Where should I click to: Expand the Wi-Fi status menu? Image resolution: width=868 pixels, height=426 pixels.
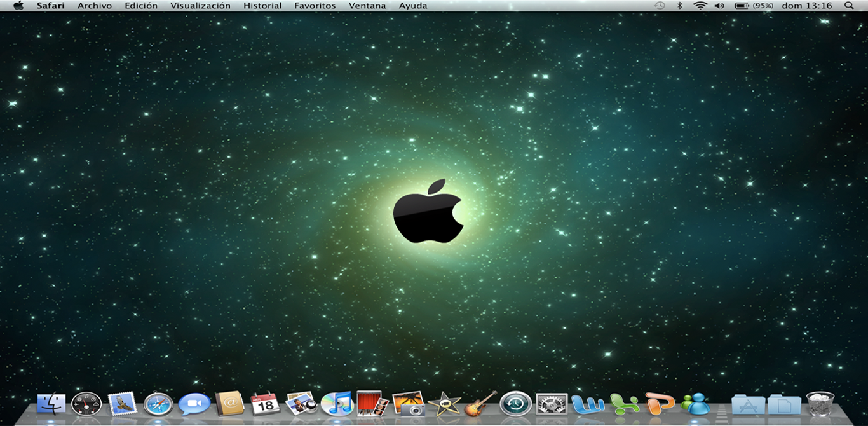(x=700, y=6)
